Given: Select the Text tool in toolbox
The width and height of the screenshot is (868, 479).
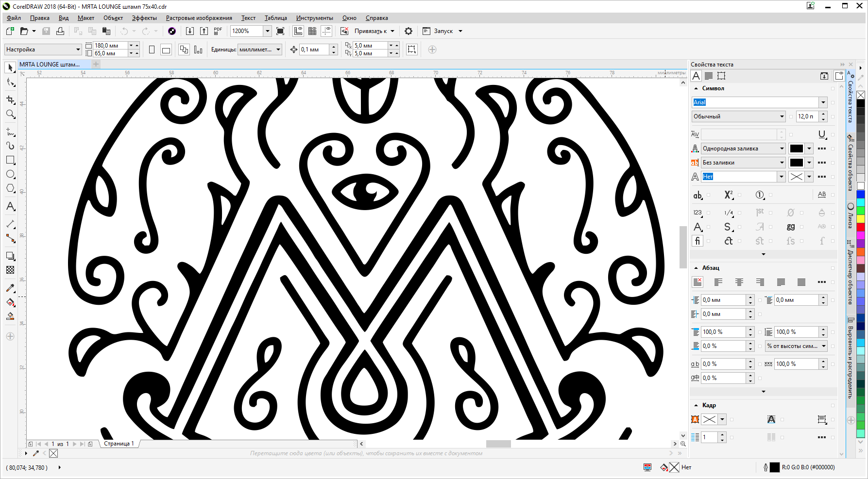Looking at the screenshot, I should pyautogui.click(x=10, y=206).
